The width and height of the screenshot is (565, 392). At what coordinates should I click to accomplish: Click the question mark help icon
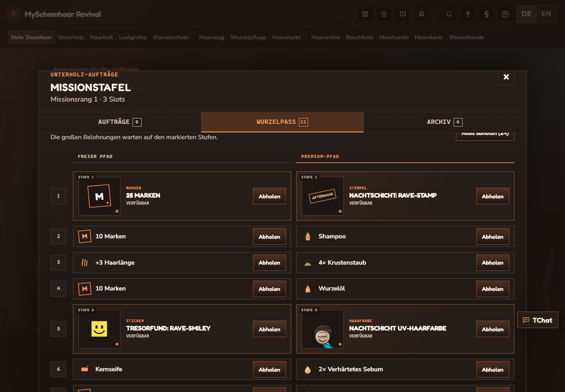(x=468, y=14)
